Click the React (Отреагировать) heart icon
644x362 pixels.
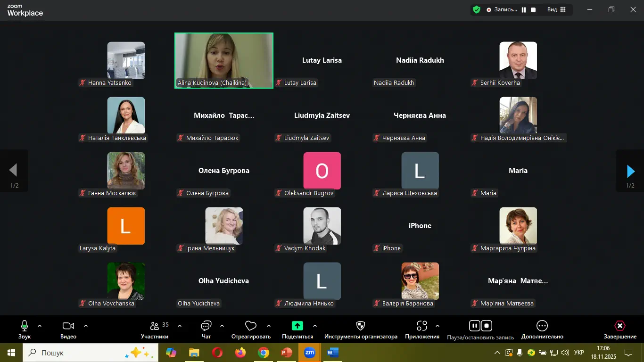(251, 326)
